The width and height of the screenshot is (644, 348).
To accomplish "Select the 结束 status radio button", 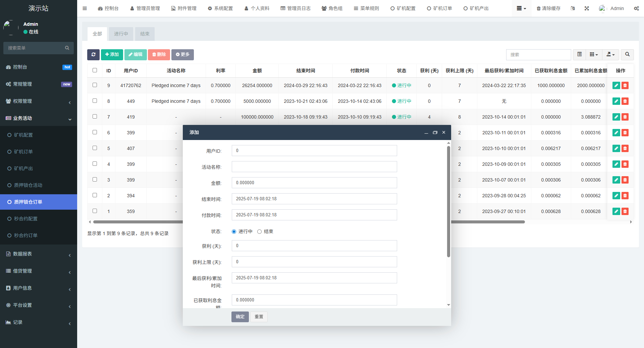I will (259, 231).
